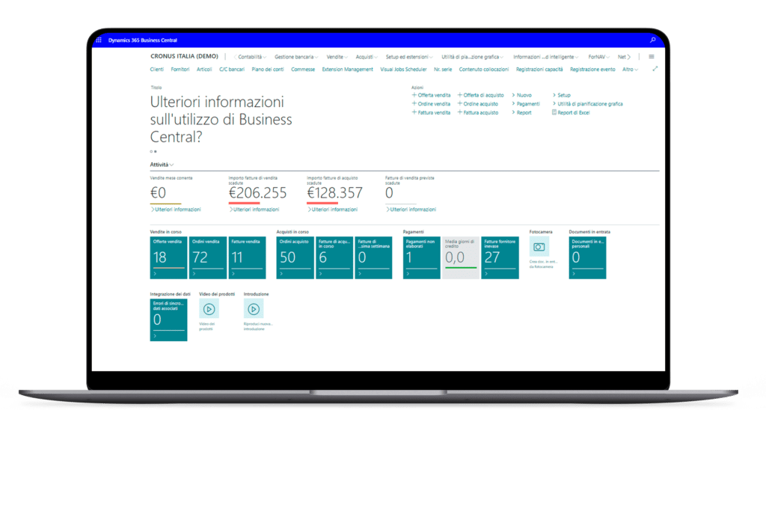Click the Offerta vendita action link
The image size is (766, 532).
(433, 96)
